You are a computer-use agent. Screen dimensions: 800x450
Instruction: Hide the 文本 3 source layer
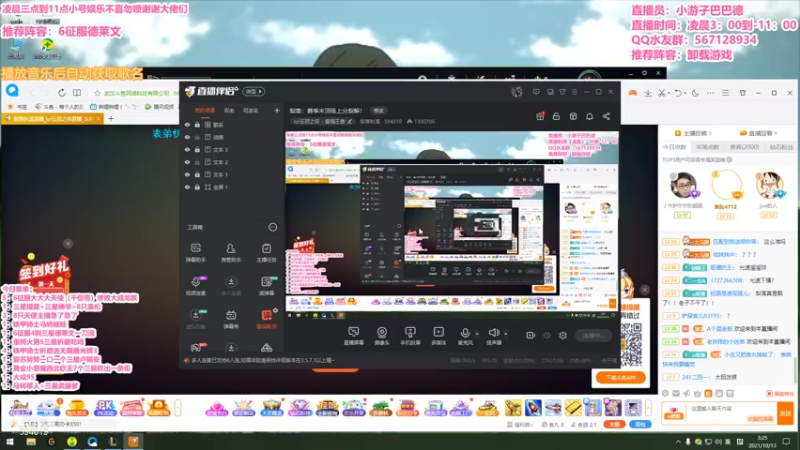coord(187,149)
